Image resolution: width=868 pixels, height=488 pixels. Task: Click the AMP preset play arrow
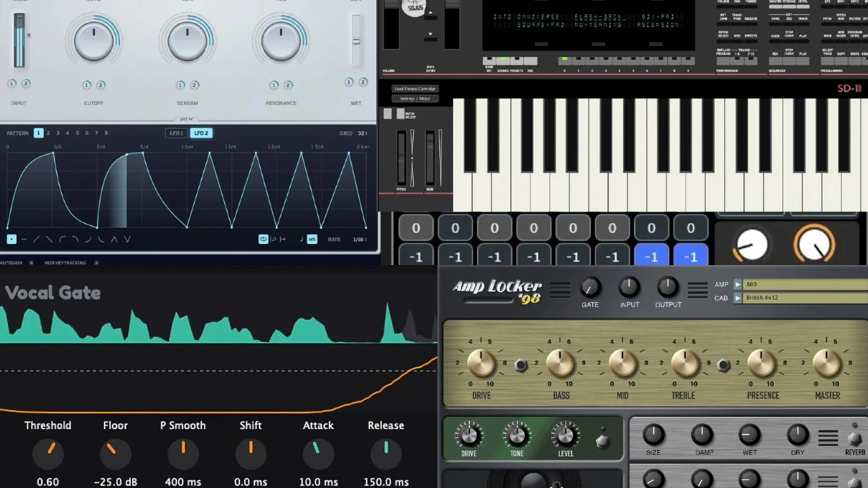(738, 285)
